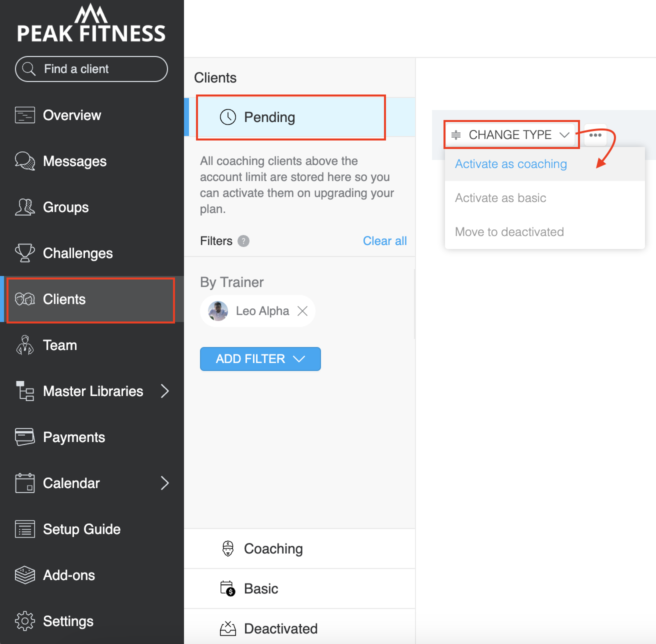This screenshot has height=644, width=656.
Task: Click the Filters help question mark icon
Action: pyautogui.click(x=243, y=241)
